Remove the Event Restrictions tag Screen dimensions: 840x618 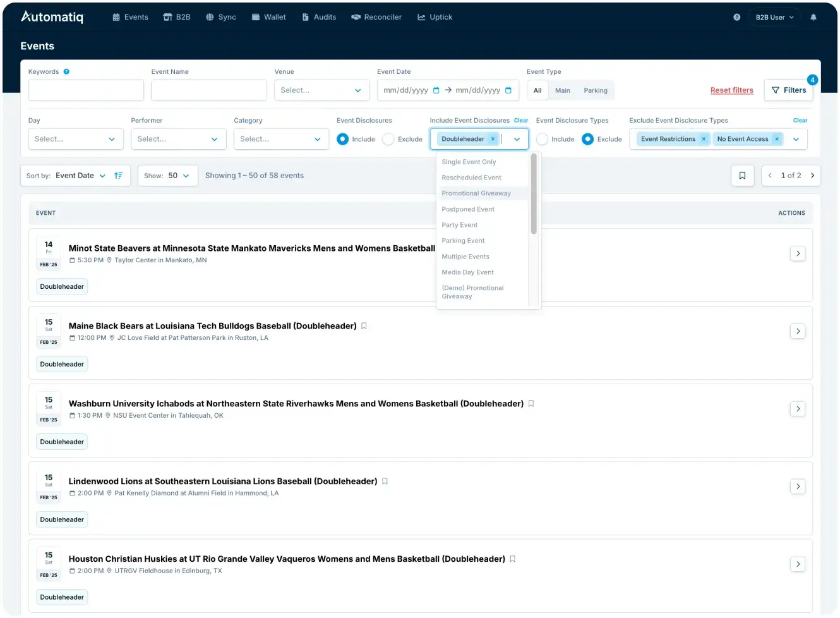[x=704, y=139]
